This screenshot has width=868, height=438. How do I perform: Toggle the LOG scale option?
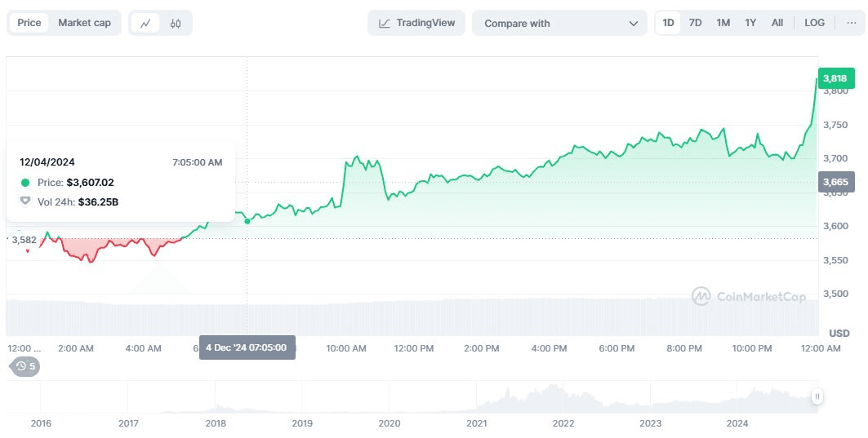[x=814, y=23]
